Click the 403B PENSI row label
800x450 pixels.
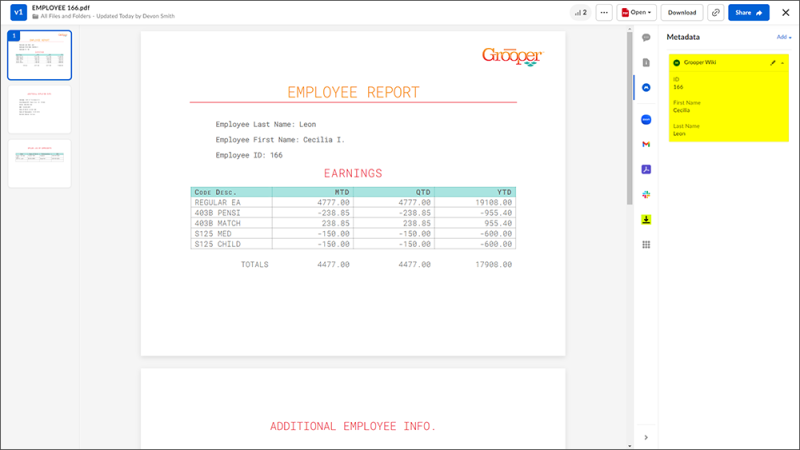pyautogui.click(x=217, y=213)
